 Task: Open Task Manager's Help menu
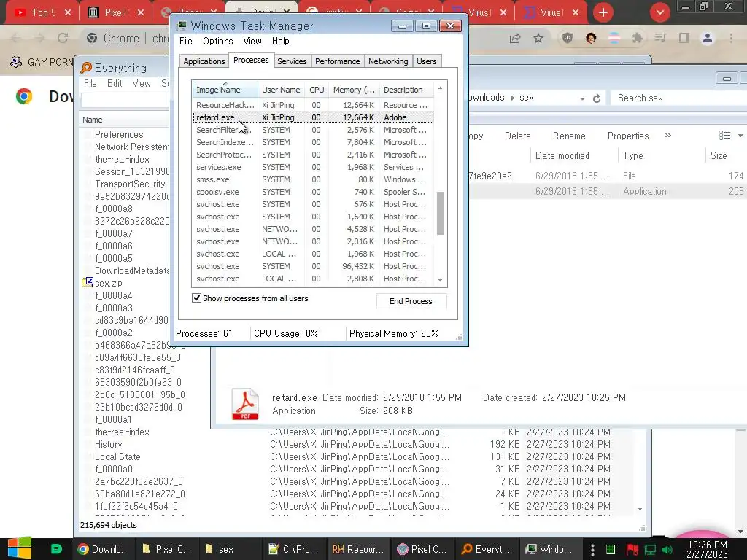(281, 42)
